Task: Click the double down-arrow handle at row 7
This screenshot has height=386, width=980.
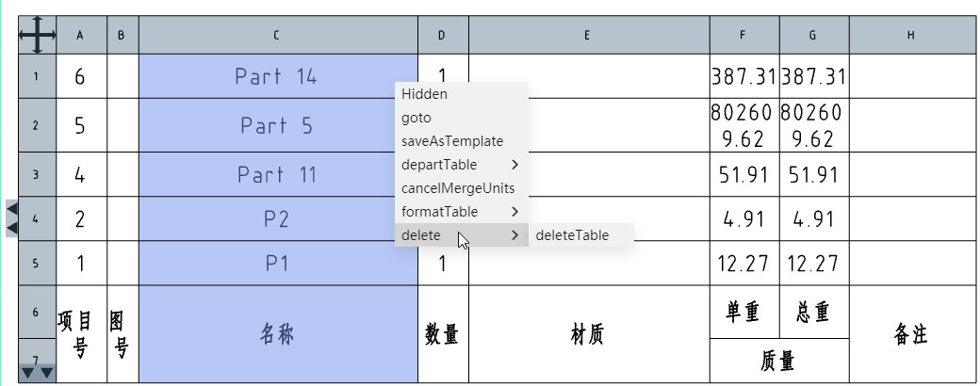Action: 38,374
